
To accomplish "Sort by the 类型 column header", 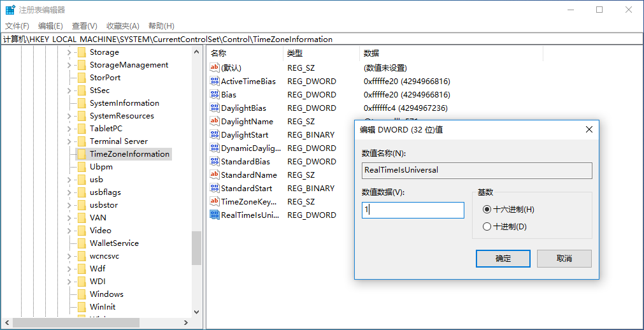I will tap(321, 54).
